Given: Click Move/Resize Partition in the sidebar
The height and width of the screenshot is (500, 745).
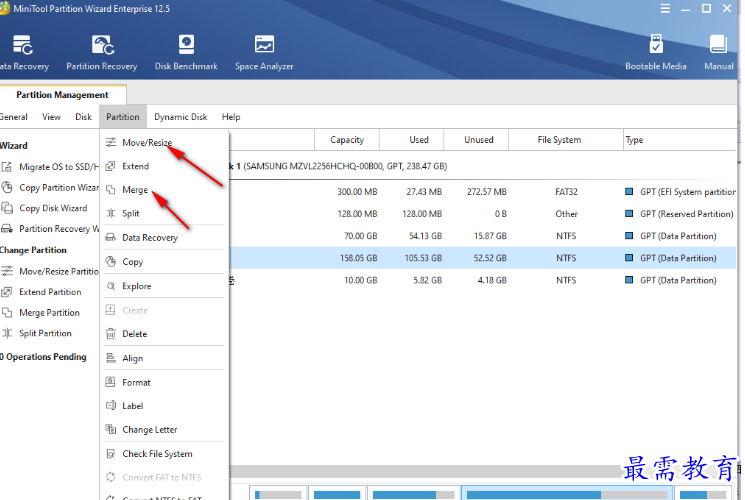Looking at the screenshot, I should (x=50, y=271).
